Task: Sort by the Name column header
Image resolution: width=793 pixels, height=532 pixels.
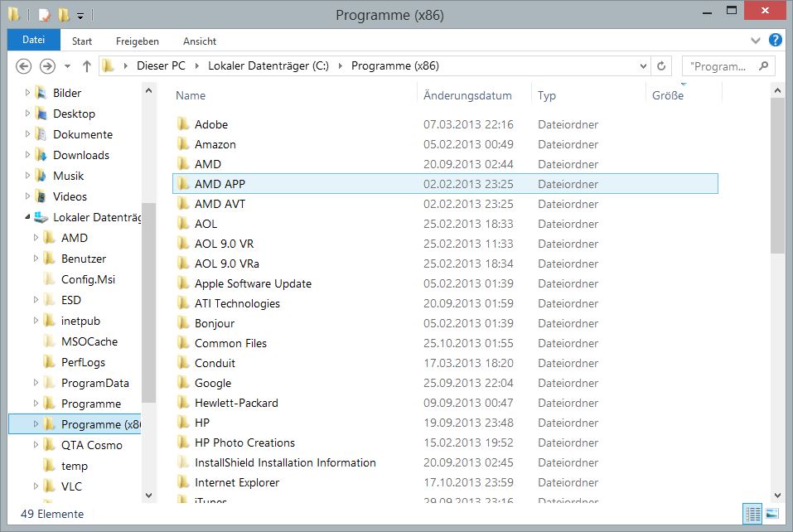Action: pyautogui.click(x=191, y=95)
